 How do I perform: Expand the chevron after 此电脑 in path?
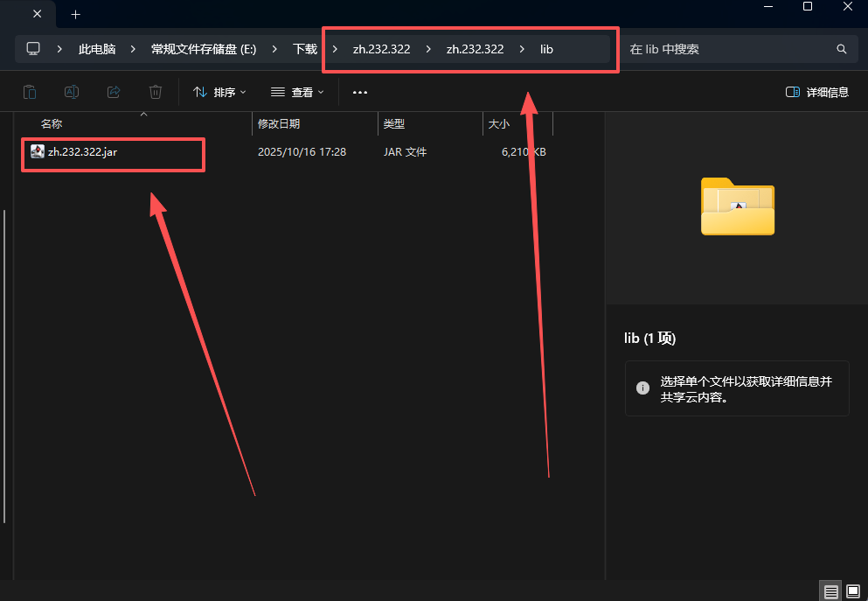(134, 49)
